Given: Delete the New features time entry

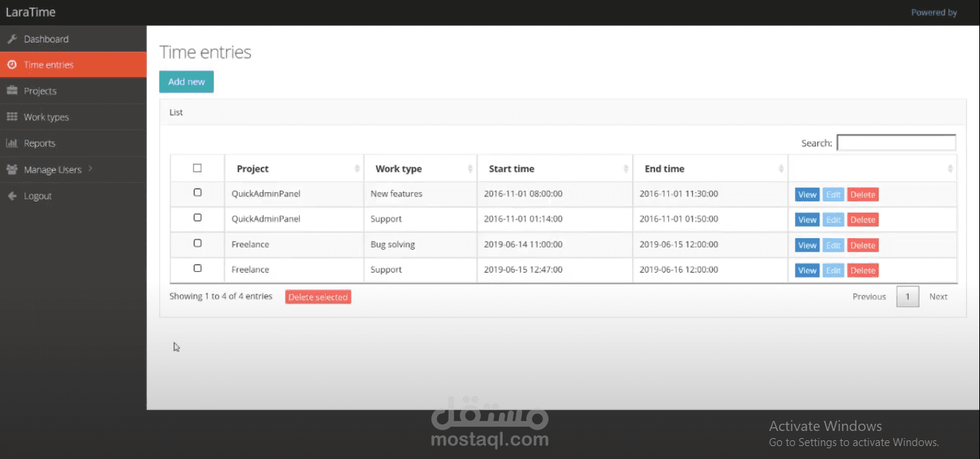Looking at the screenshot, I should click(863, 195).
